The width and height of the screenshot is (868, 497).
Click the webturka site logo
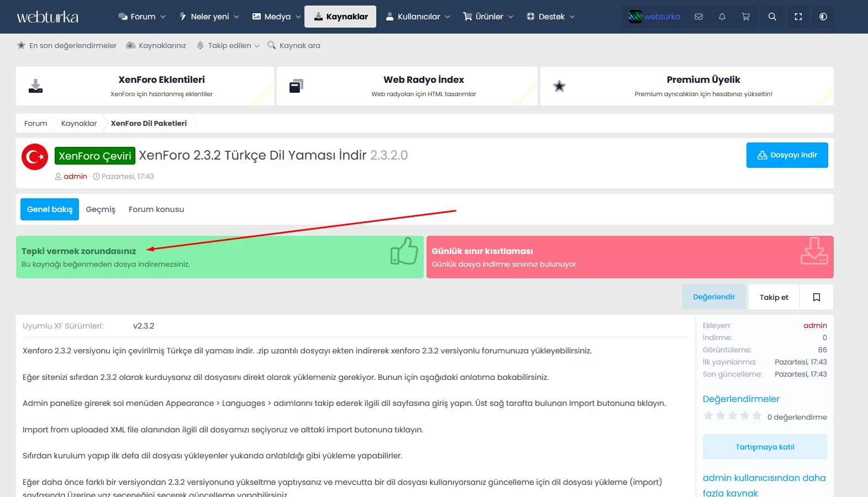click(x=48, y=17)
